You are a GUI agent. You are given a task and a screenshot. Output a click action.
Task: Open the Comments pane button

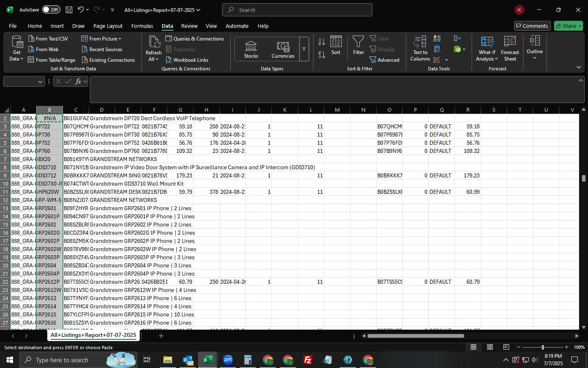click(532, 26)
